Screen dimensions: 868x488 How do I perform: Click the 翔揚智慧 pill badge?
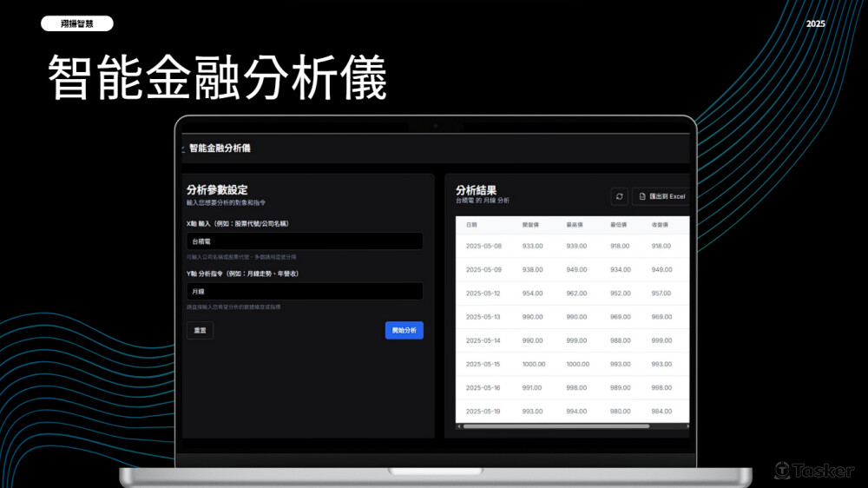point(77,23)
